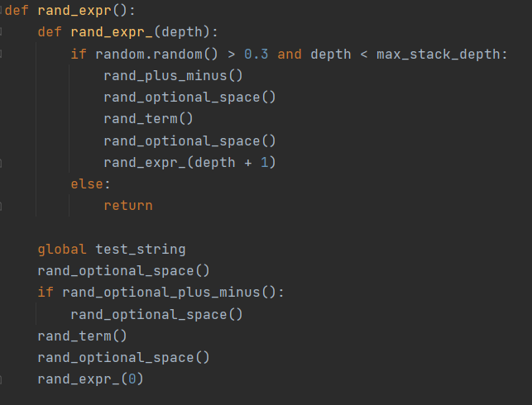The image size is (532, 405).
Task: Click the 0 argument in rand_expr_(0)
Action: 132,379
